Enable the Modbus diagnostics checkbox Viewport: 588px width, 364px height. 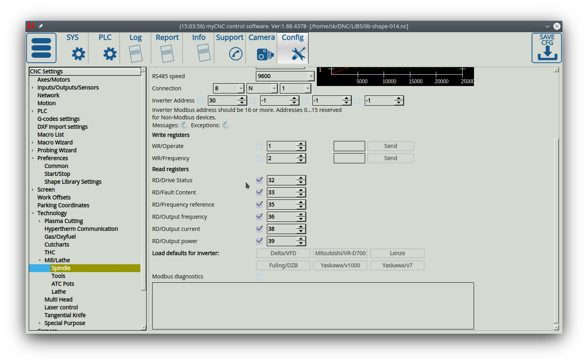coord(259,277)
